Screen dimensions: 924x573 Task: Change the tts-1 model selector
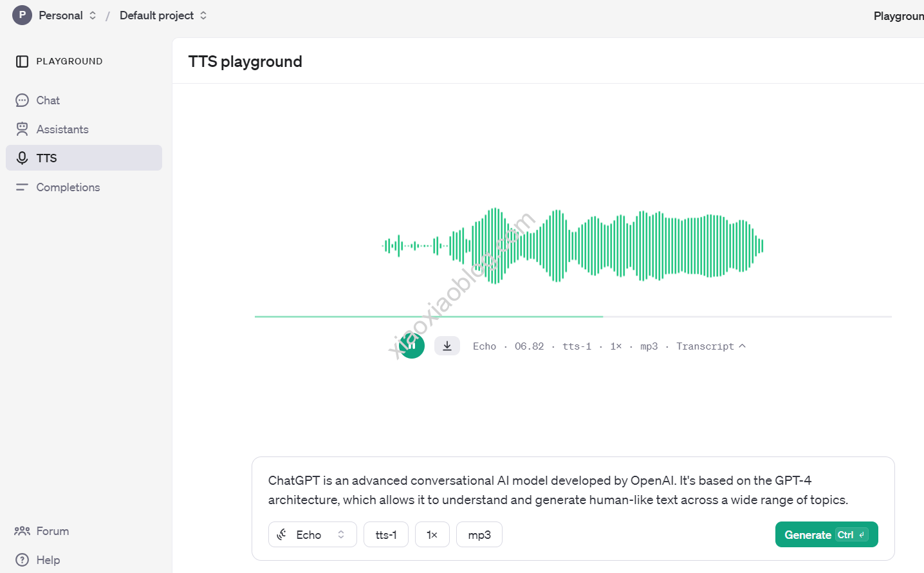pos(386,534)
